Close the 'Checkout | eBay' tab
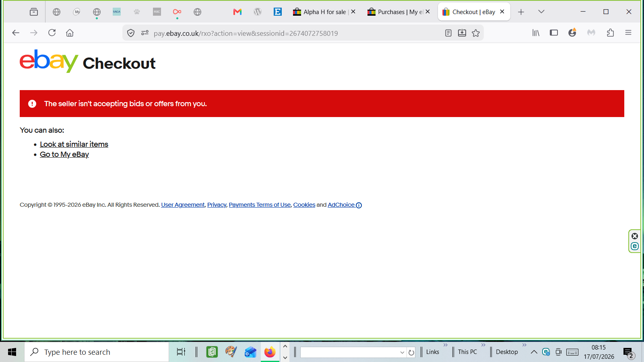Image resolution: width=644 pixels, height=362 pixels. point(502,12)
